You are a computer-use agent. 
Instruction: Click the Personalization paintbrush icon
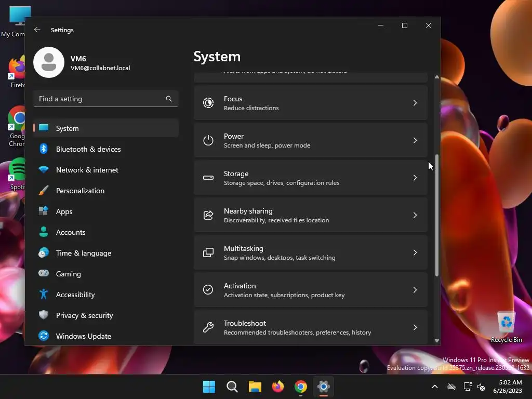pos(44,190)
